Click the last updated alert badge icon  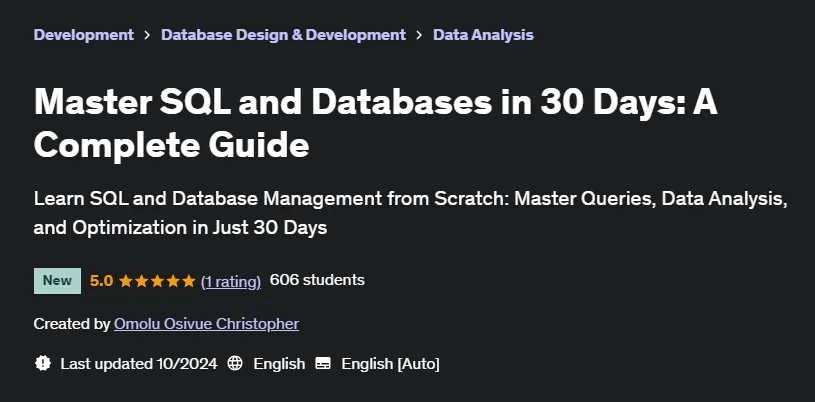pos(43,363)
